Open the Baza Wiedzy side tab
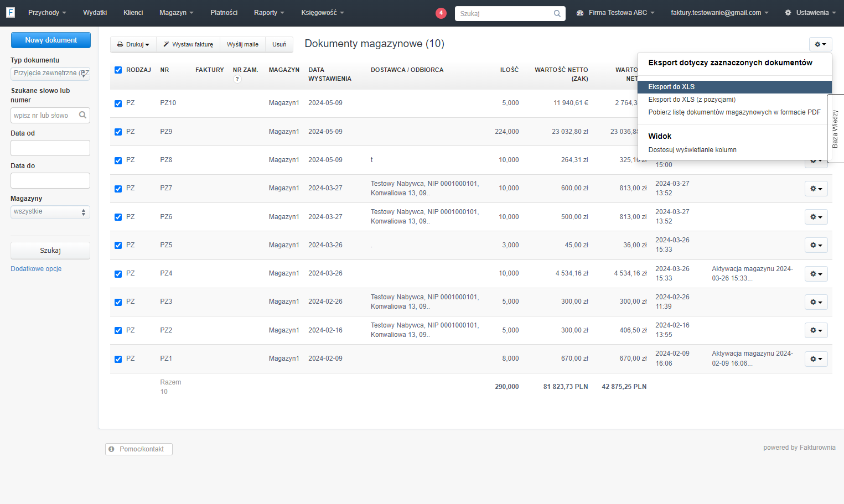Screen dimensions: 844x504 pos(835,128)
